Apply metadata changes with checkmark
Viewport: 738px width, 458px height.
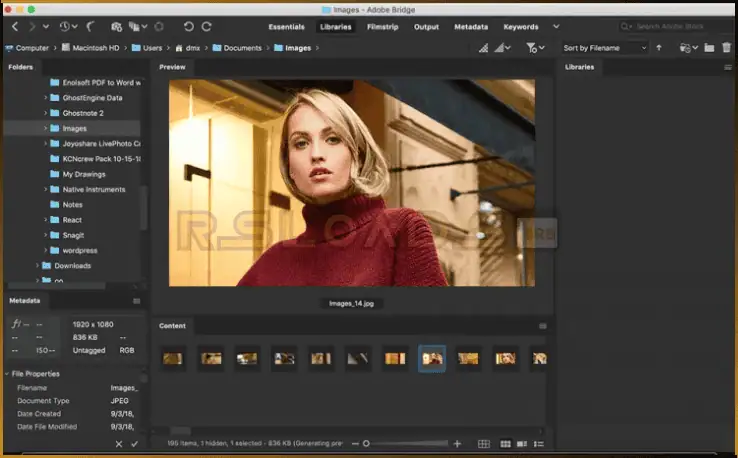[x=135, y=444]
